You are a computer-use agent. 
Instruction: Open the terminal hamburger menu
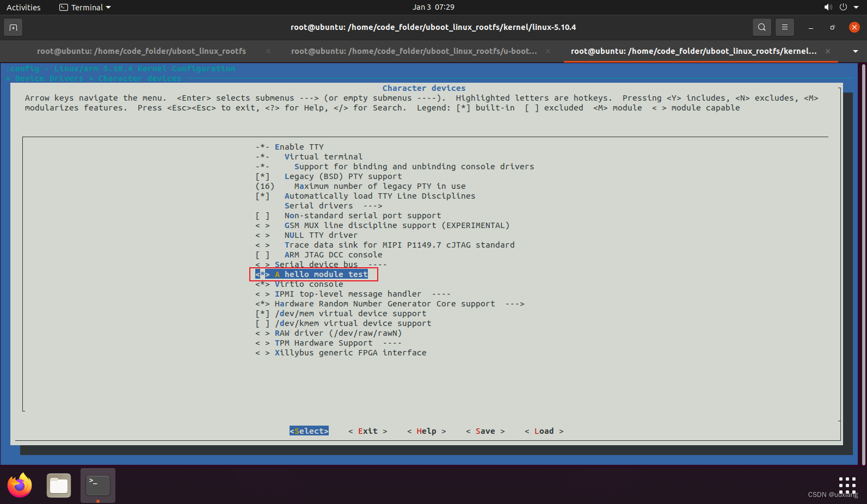(x=784, y=27)
